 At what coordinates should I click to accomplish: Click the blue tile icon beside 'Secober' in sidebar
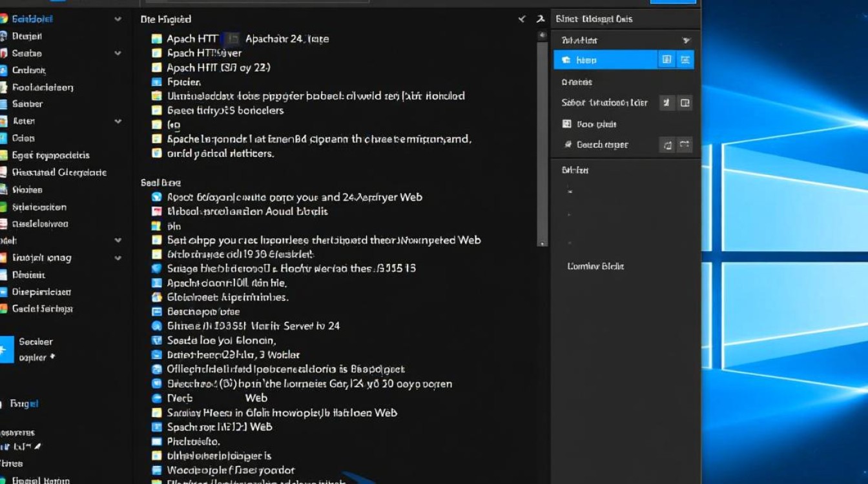point(6,349)
